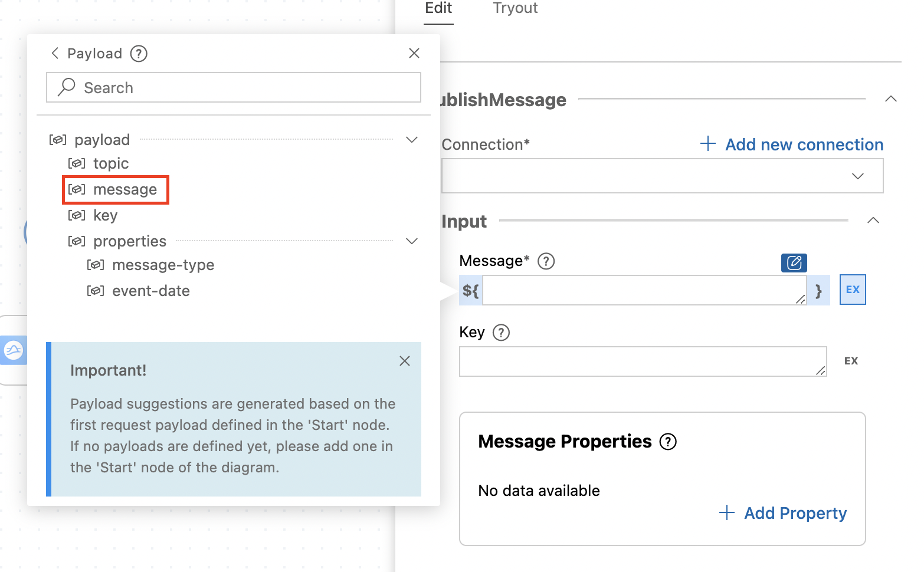Select the message payload item
924x572 pixels.
click(125, 189)
